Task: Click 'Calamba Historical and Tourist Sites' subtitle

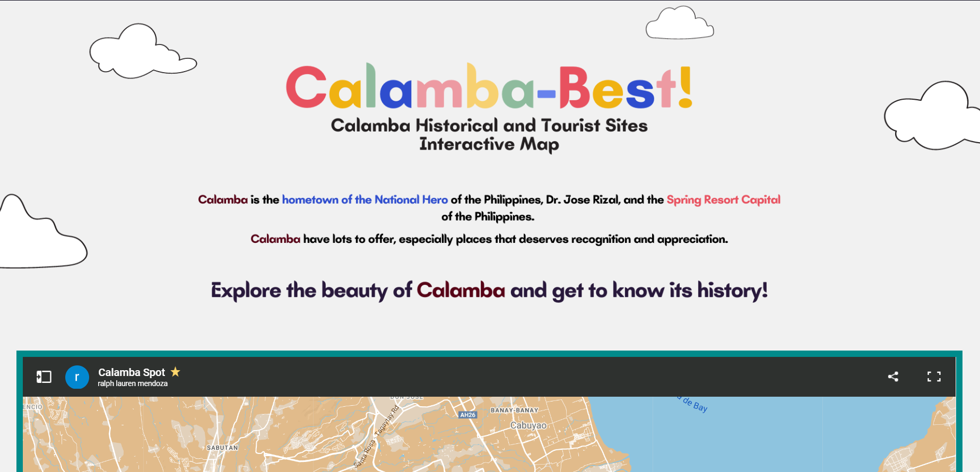Action: [489, 125]
